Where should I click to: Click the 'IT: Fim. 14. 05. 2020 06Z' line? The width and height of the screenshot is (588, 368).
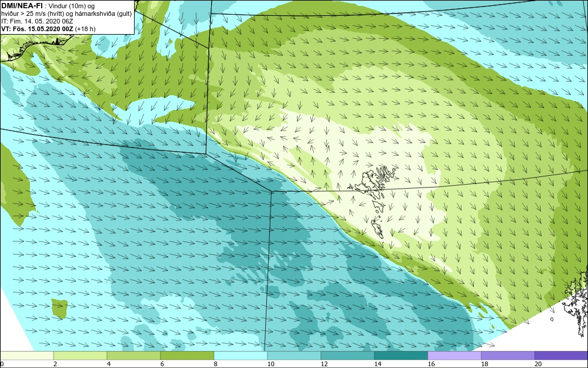pos(37,21)
